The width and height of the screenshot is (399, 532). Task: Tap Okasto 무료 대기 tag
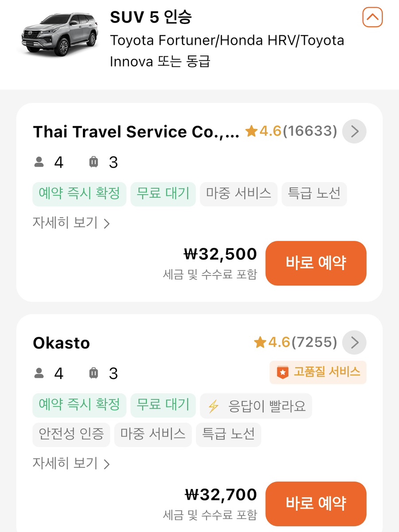point(163,406)
